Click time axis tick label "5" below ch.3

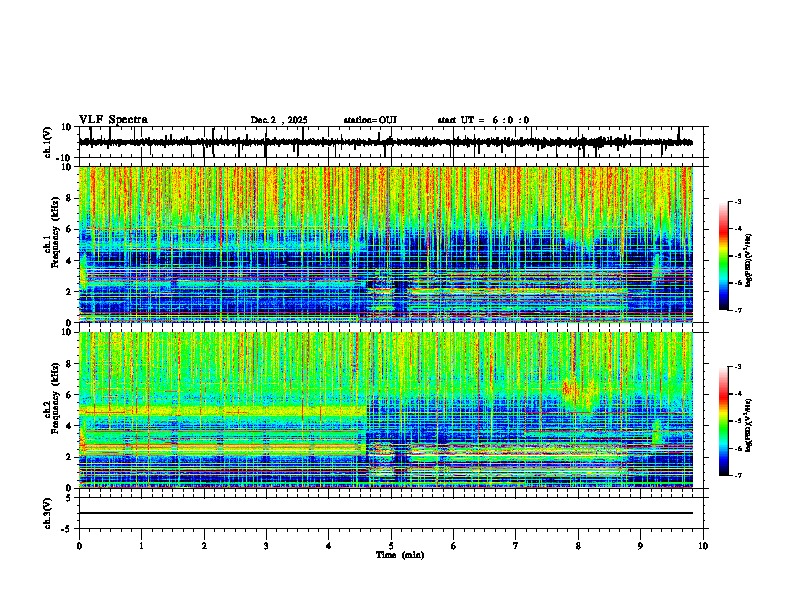point(391,546)
